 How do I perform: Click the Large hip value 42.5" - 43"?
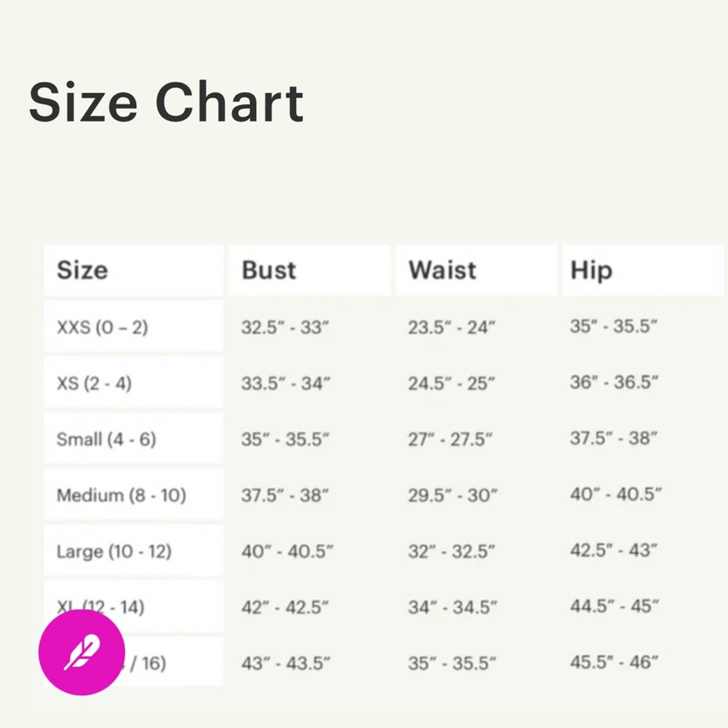614,550
